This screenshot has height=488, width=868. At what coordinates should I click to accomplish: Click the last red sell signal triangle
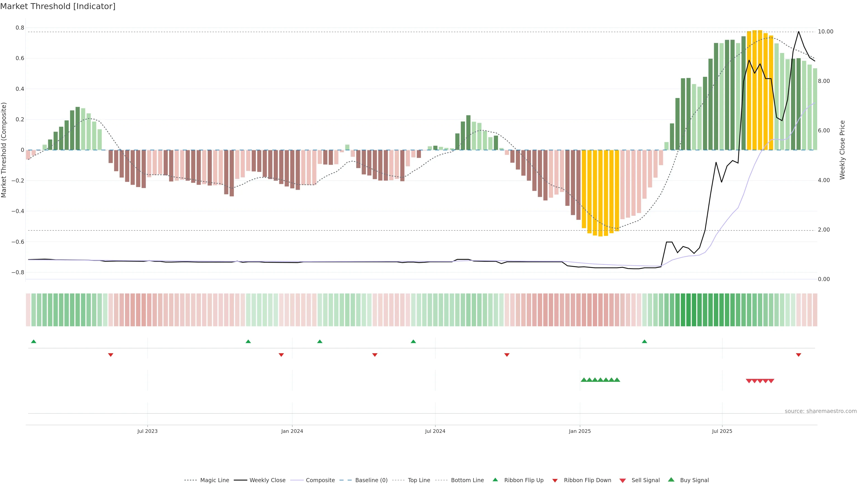tap(771, 381)
